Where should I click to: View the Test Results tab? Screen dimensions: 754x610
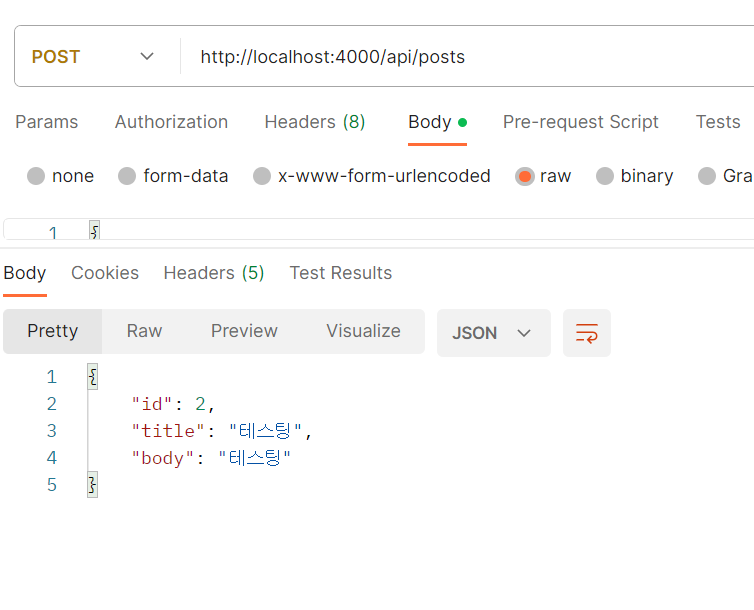(340, 273)
